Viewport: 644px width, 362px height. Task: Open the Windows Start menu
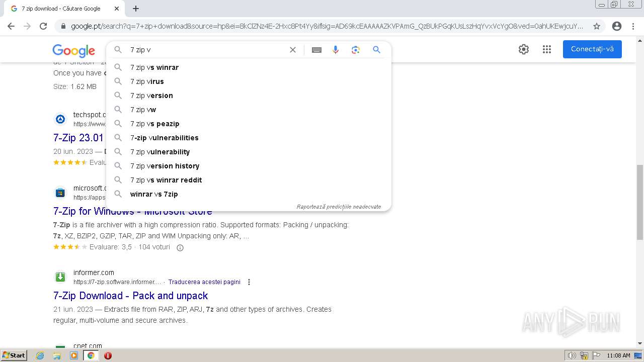click(x=14, y=355)
